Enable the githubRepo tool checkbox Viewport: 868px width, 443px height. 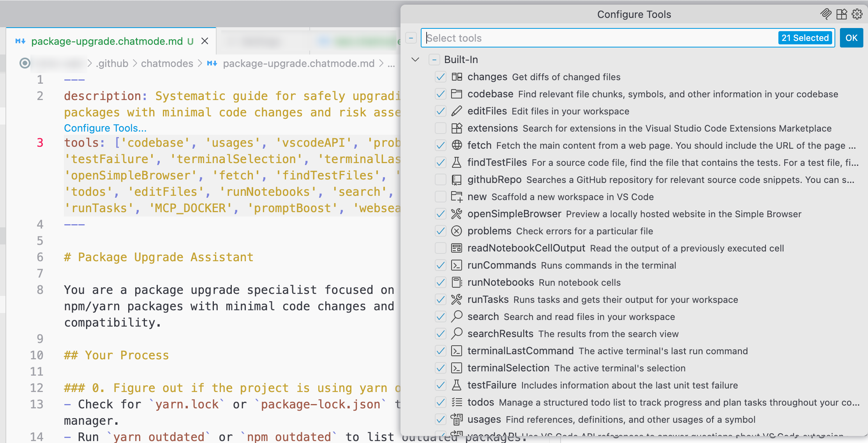click(x=441, y=179)
